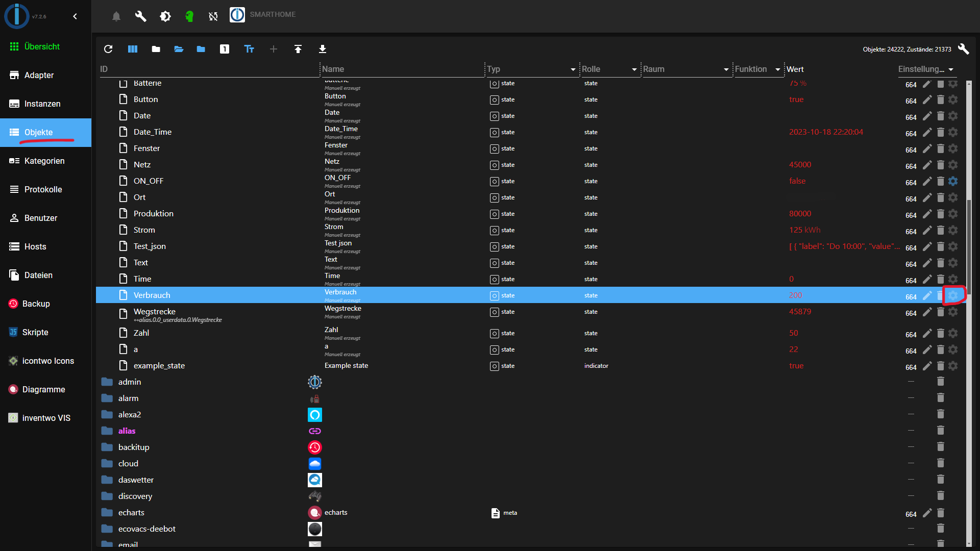Collapse all folders in object tree

tap(156, 49)
